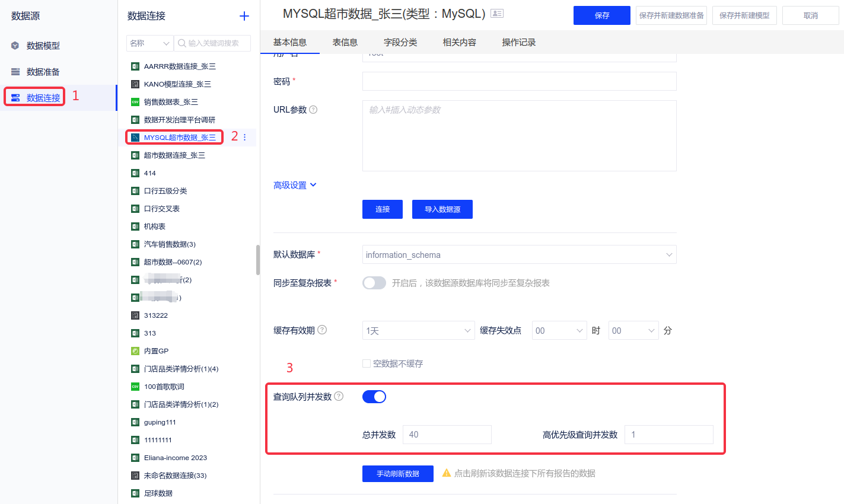
Task: Click the help icon beside URL参数
Action: coord(313,110)
